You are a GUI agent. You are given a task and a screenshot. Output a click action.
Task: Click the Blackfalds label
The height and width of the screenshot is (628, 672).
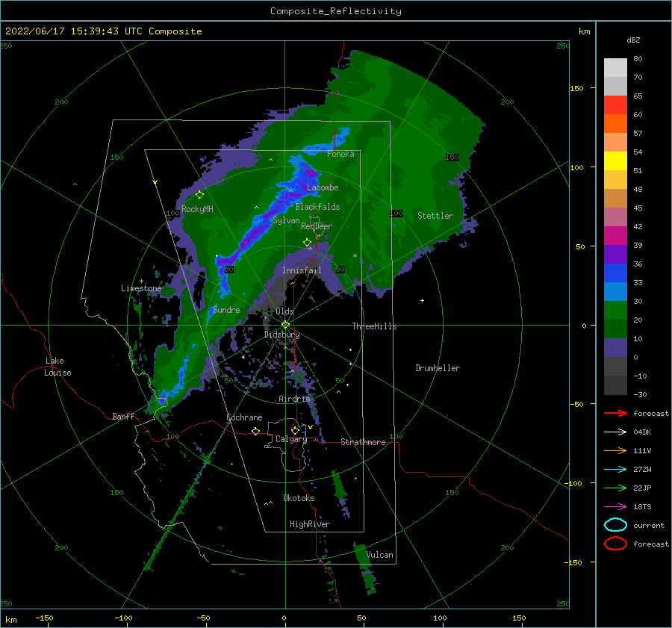317,207
